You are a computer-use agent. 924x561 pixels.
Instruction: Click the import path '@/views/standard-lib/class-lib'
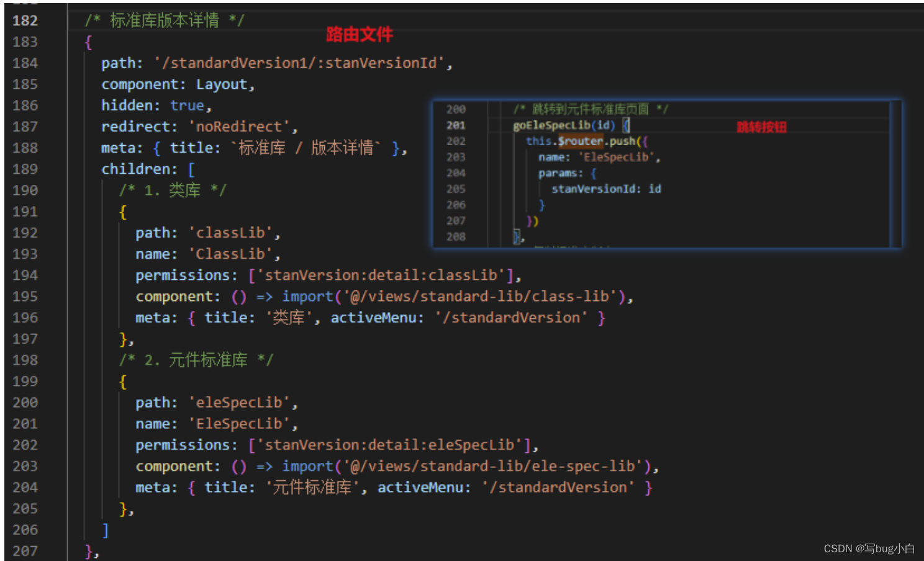[x=480, y=296]
